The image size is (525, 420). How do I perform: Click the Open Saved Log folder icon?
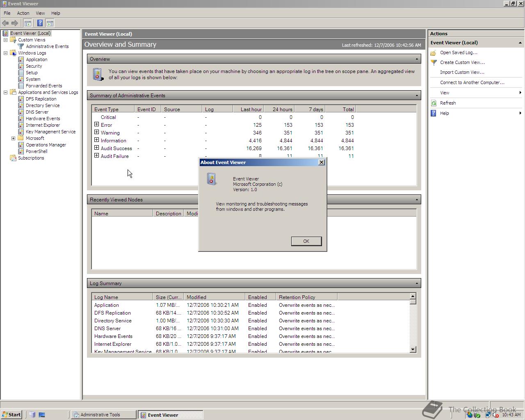coord(434,52)
